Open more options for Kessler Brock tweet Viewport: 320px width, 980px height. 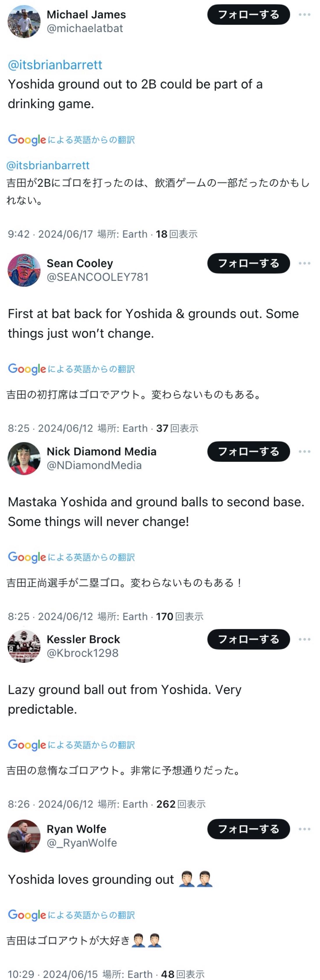304,639
